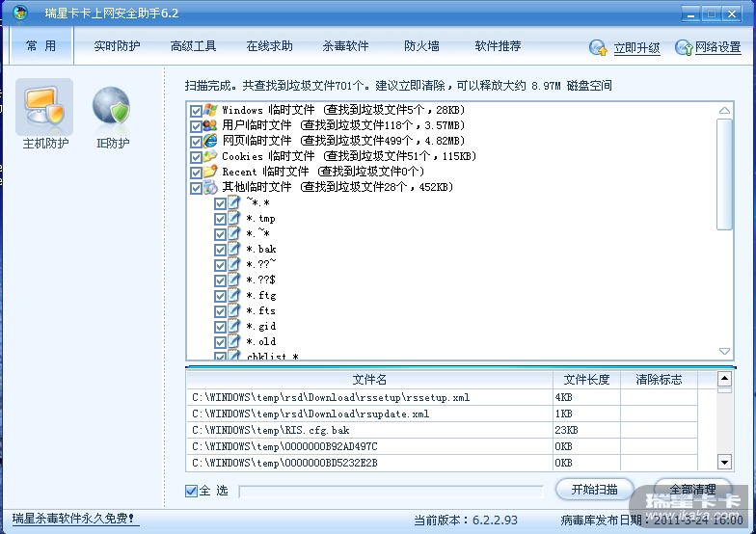This screenshot has height=534, width=756.
Task: Toggle the *.old checkbox
Action: (220, 343)
